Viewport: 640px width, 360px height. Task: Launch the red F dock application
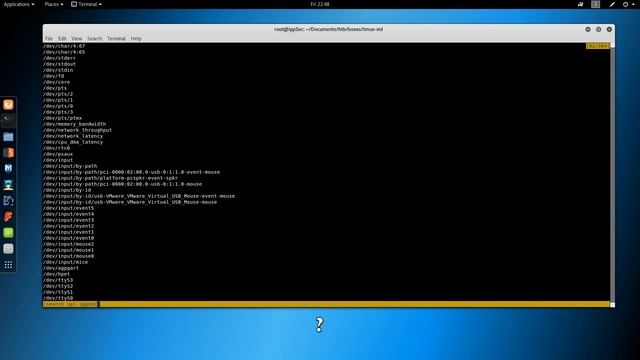(x=8, y=217)
